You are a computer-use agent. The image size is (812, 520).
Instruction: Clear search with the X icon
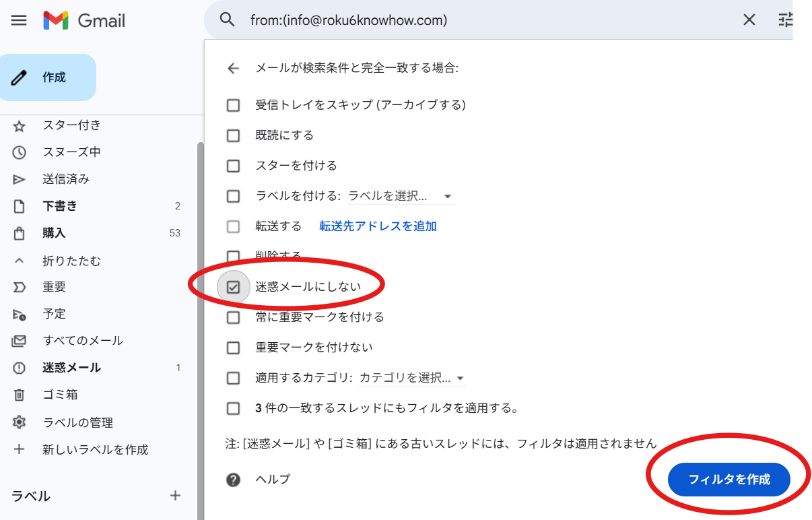click(x=749, y=20)
